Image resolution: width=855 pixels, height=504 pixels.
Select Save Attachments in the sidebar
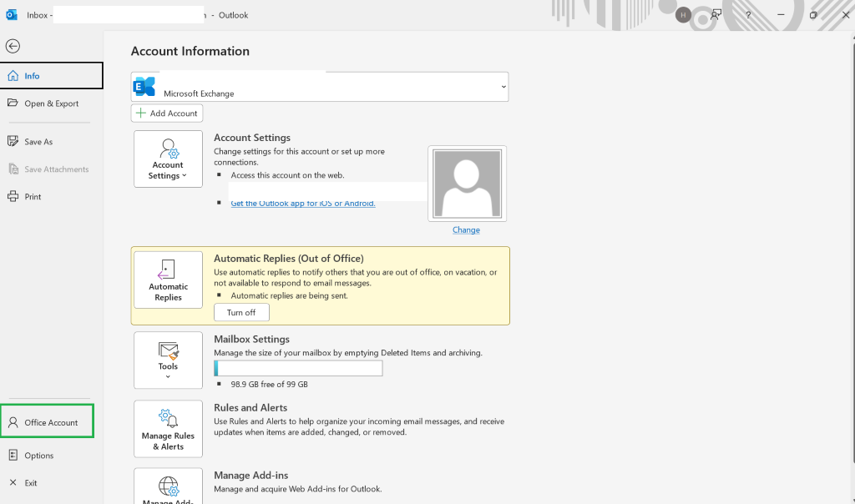click(51, 169)
